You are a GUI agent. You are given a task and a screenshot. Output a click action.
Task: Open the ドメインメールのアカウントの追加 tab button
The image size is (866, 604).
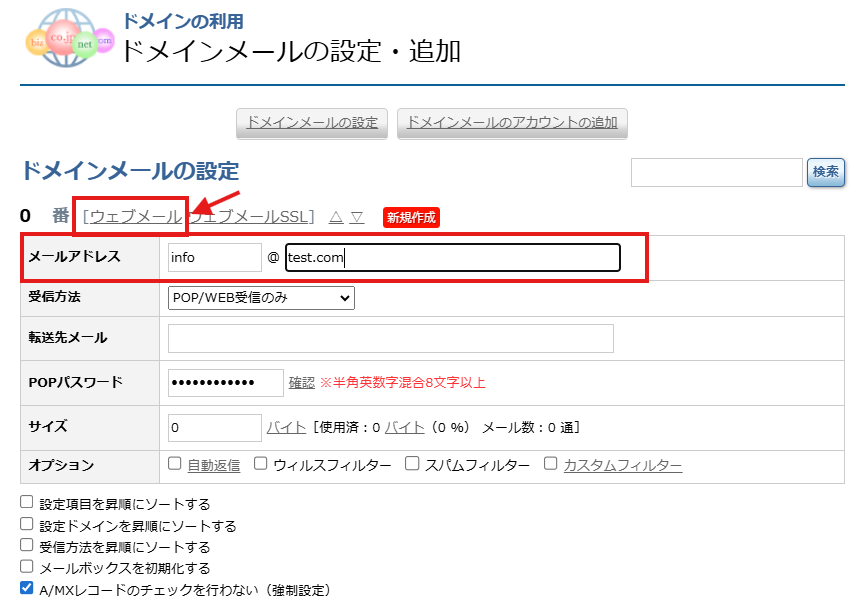[x=512, y=123]
